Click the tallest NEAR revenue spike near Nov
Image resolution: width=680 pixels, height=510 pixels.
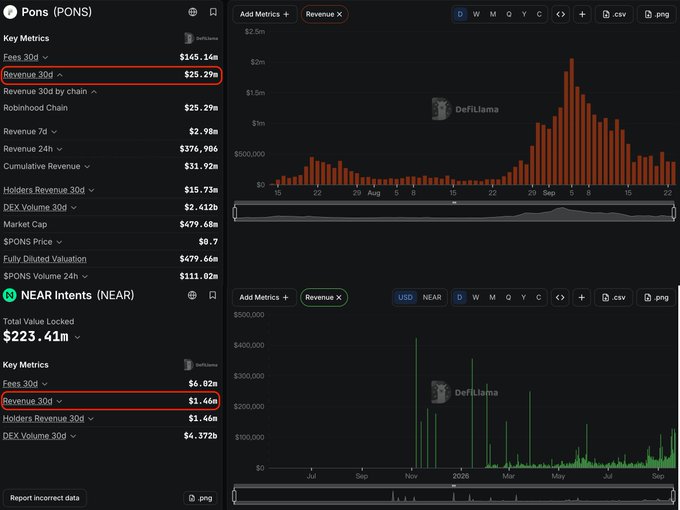tap(416, 403)
